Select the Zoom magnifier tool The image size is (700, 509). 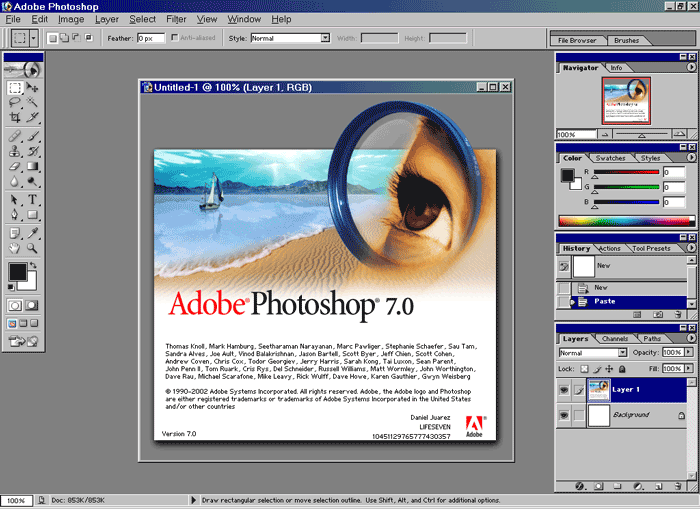(32, 248)
